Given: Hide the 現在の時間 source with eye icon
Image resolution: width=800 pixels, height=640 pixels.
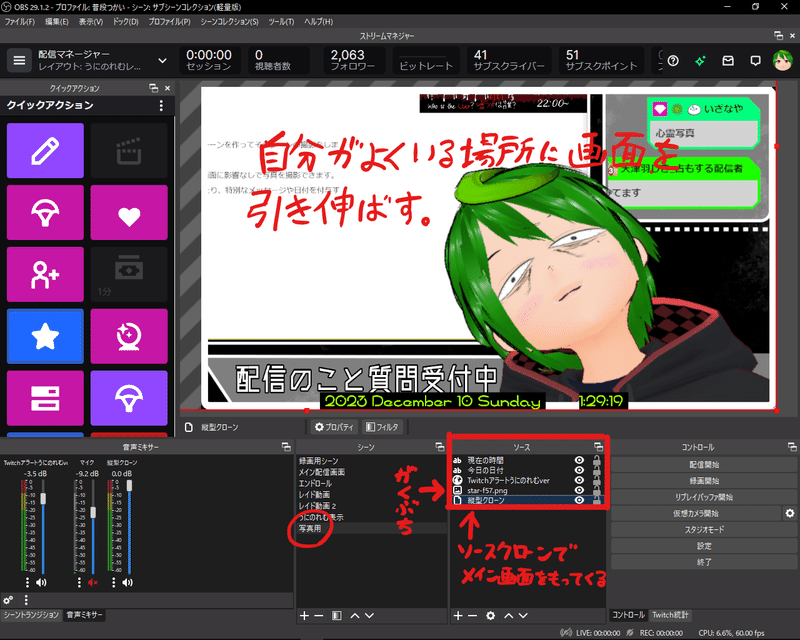Looking at the screenshot, I should pos(579,460).
